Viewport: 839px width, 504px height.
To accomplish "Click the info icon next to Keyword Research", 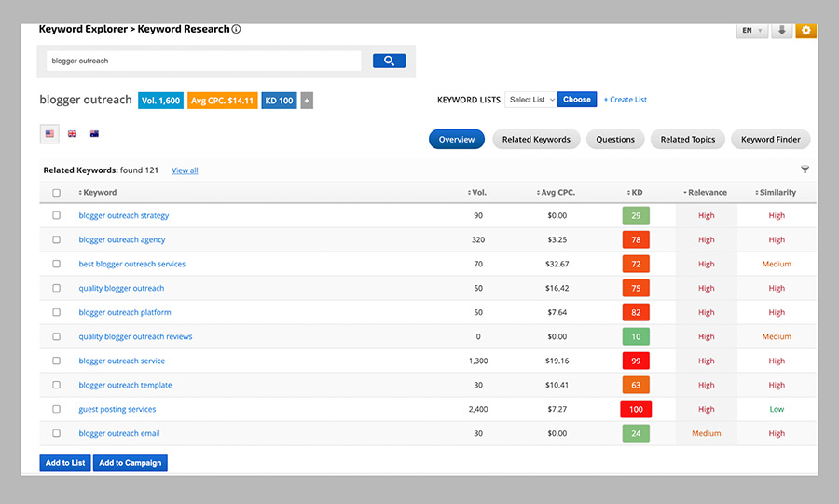I will pyautogui.click(x=236, y=29).
